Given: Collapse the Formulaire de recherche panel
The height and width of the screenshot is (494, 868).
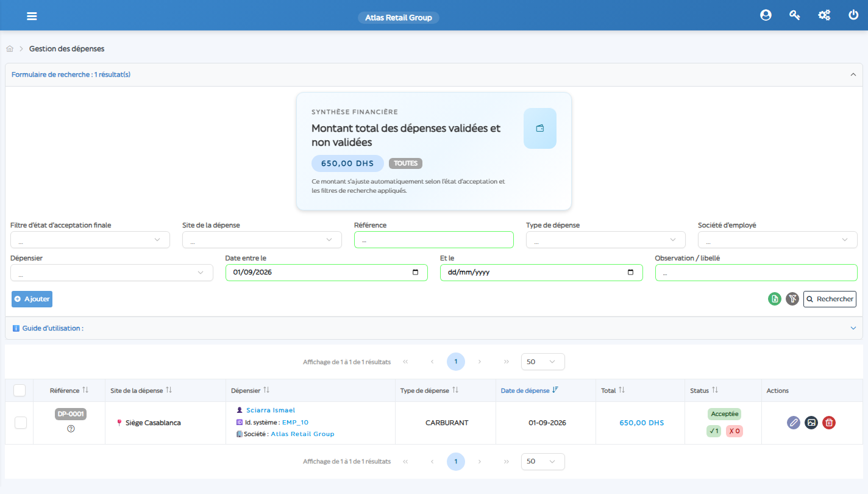Looking at the screenshot, I should pos(853,74).
